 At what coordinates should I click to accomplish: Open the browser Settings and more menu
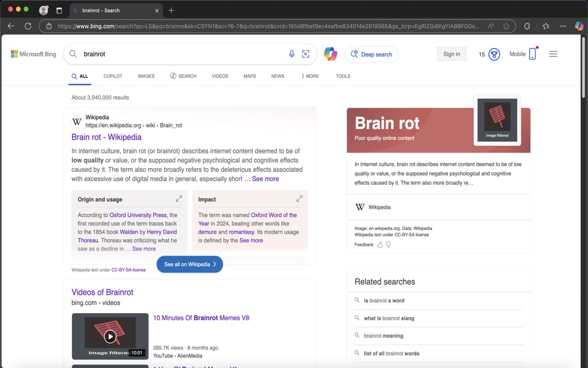coord(563,26)
